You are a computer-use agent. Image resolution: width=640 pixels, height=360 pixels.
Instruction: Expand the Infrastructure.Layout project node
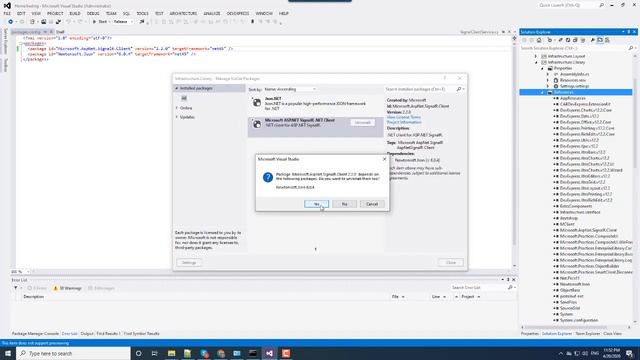click(x=536, y=56)
